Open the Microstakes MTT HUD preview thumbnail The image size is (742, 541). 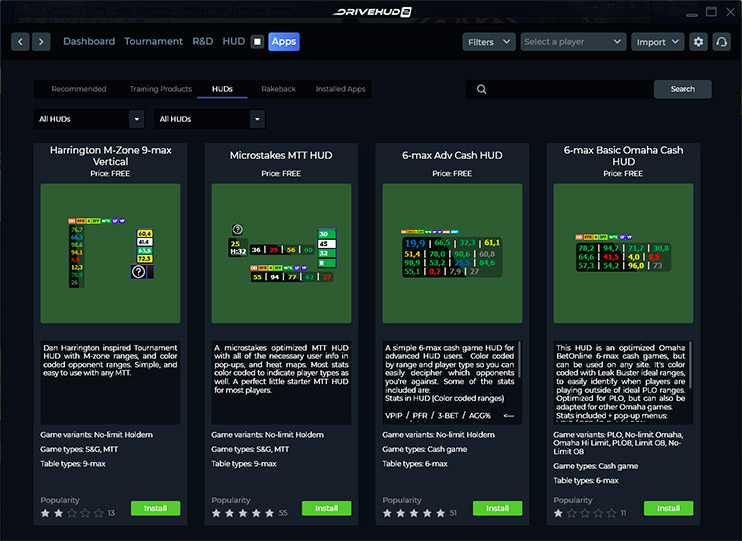coord(281,254)
